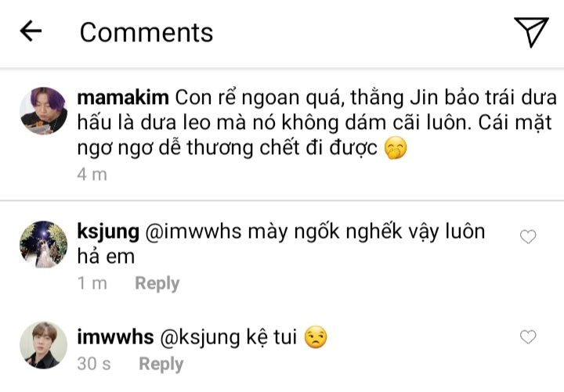This screenshot has width=564, height=392.
Task: Reply to imwwhs's comment
Action: pyautogui.click(x=161, y=364)
